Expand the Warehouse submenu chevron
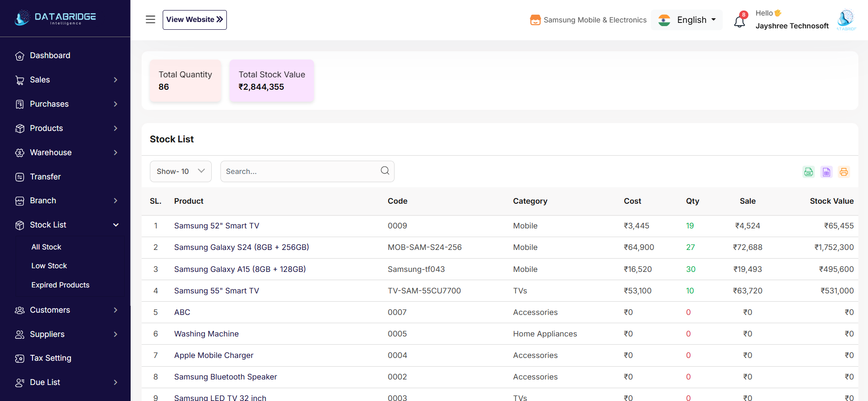This screenshot has height=401, width=868. [x=115, y=152]
